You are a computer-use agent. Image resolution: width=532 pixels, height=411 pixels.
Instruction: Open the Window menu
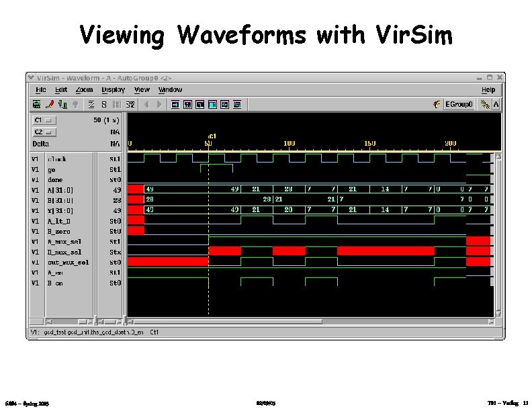coord(171,90)
